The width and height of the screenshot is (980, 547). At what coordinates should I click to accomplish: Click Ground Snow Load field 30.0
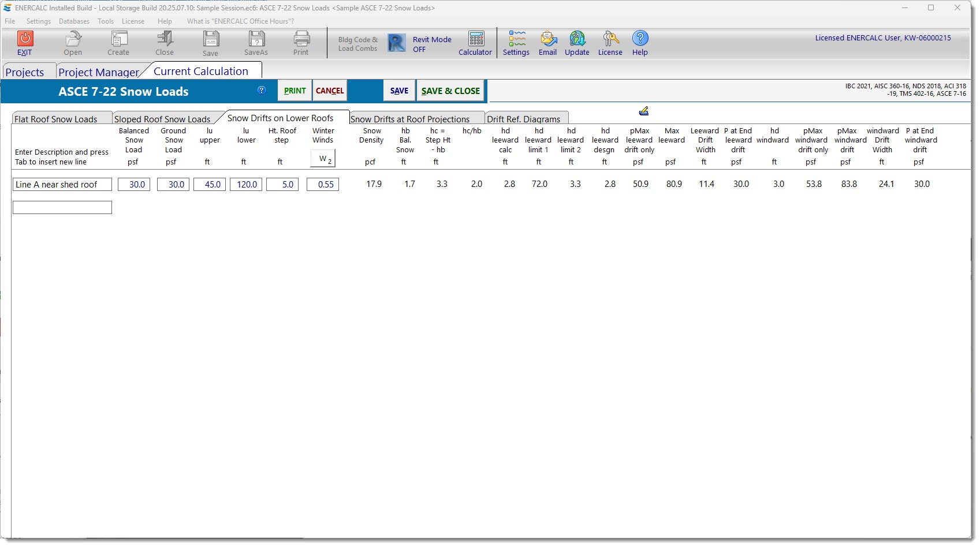click(173, 185)
